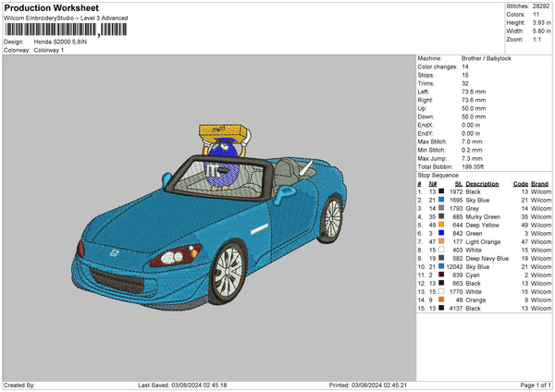
Task: Click the Width value 5.80 in
Action: point(541,31)
